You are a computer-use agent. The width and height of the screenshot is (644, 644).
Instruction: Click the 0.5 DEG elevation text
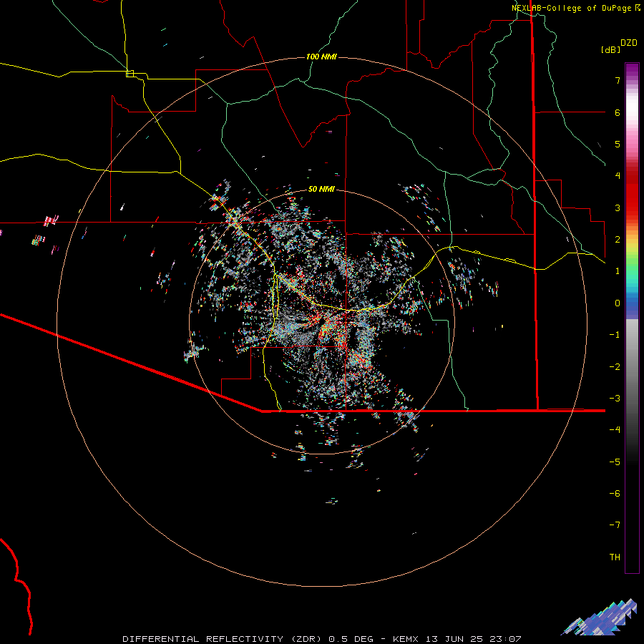click(351, 639)
